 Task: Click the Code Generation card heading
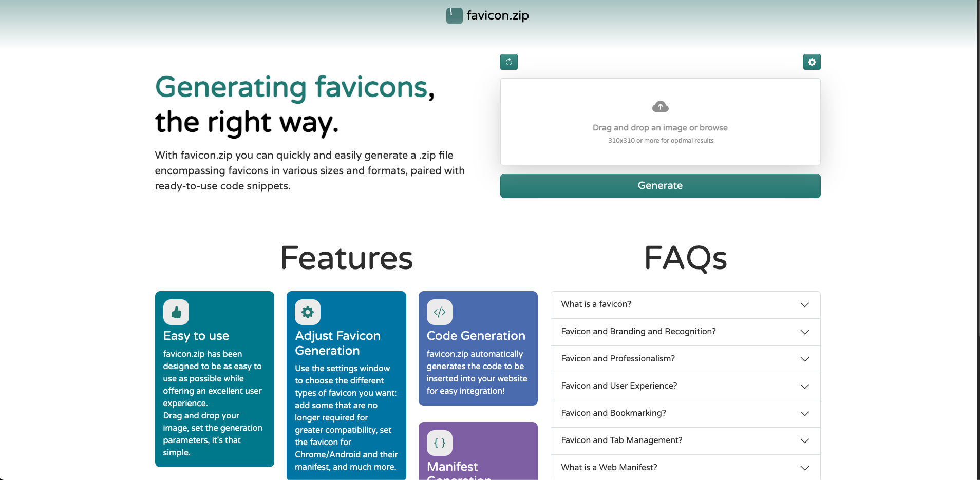click(x=476, y=336)
